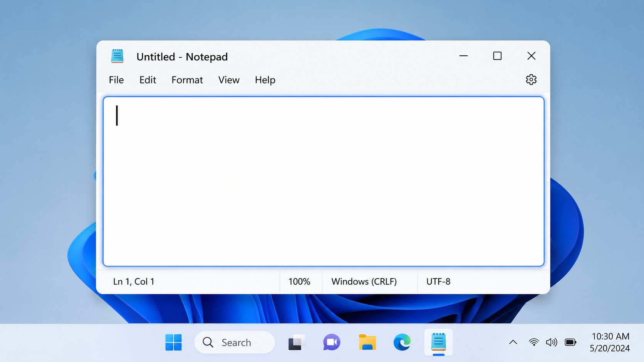Screen dimensions: 644x362
Task: Click the 100% zoom level indicator
Action: pyautogui.click(x=299, y=282)
